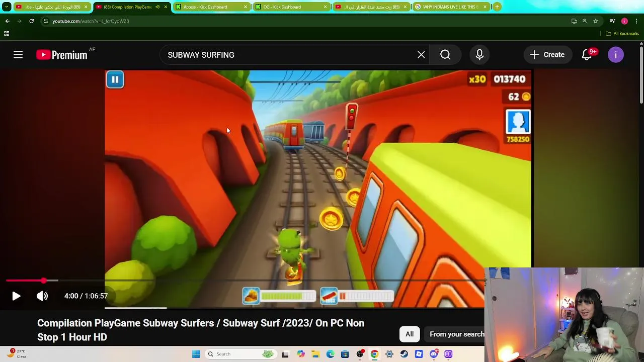Open Task View on the taskbar
This screenshot has height=362, width=644.
(x=285, y=354)
